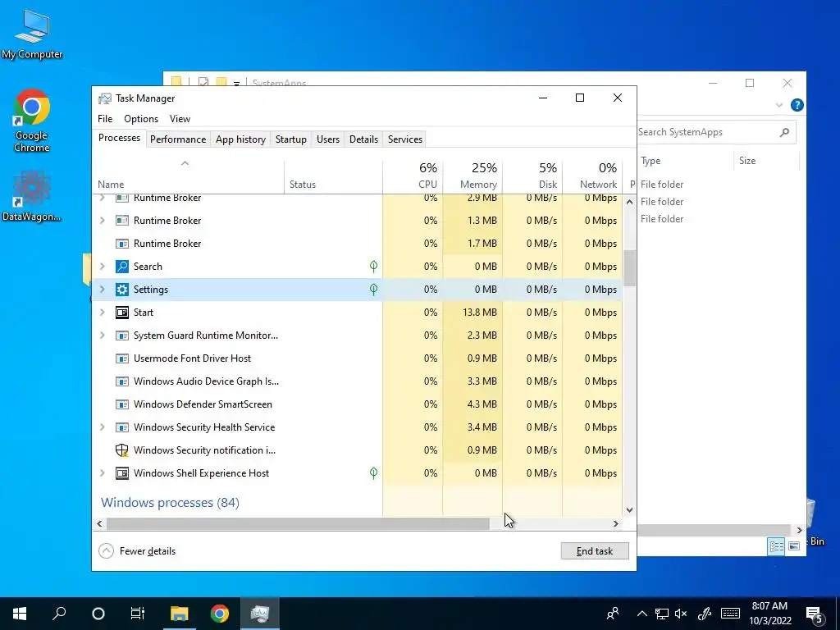
Task: Click the green leaf status icon for Search
Action: [373, 267]
